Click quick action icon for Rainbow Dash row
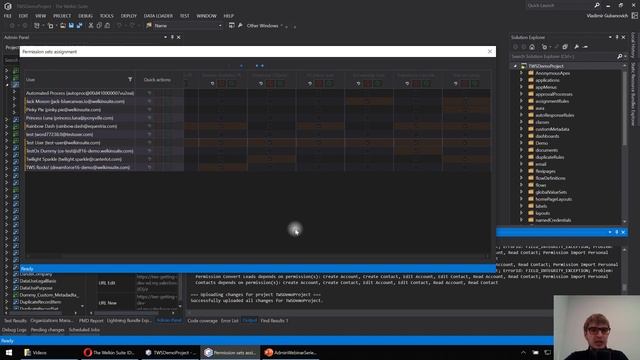 coord(149,126)
